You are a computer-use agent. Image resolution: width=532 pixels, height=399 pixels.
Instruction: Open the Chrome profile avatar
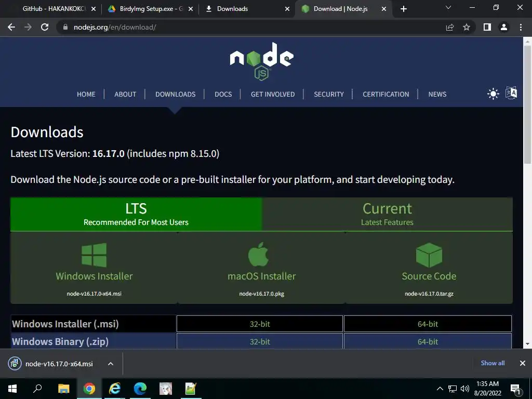(x=504, y=27)
